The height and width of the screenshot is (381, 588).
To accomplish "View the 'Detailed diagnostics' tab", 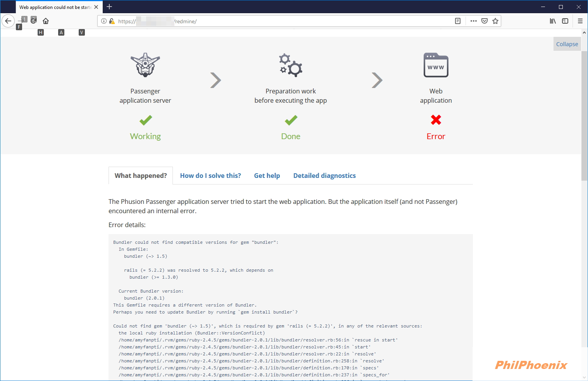I will pyautogui.click(x=324, y=176).
